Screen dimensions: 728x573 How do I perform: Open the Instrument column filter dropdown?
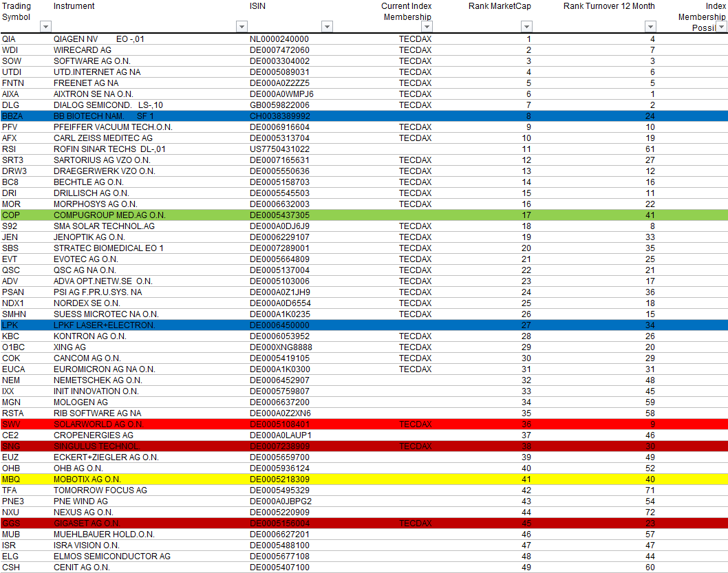242,27
